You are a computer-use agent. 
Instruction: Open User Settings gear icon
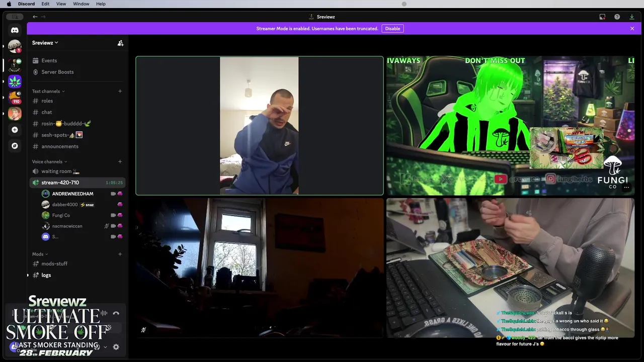[116, 347]
